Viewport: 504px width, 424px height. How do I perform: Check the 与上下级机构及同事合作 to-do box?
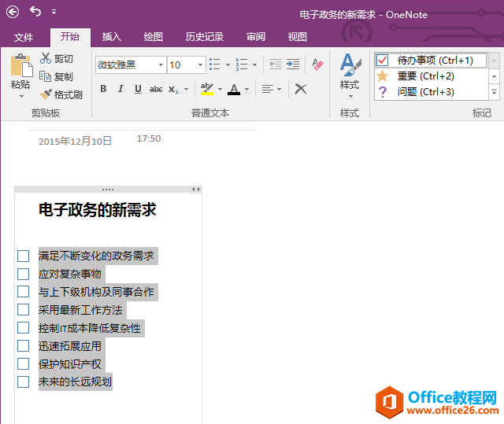[23, 292]
